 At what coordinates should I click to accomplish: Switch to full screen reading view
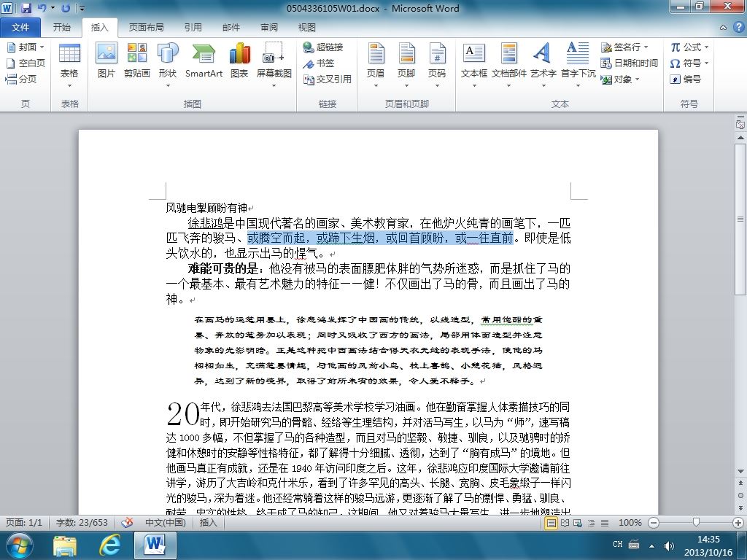[x=565, y=523]
